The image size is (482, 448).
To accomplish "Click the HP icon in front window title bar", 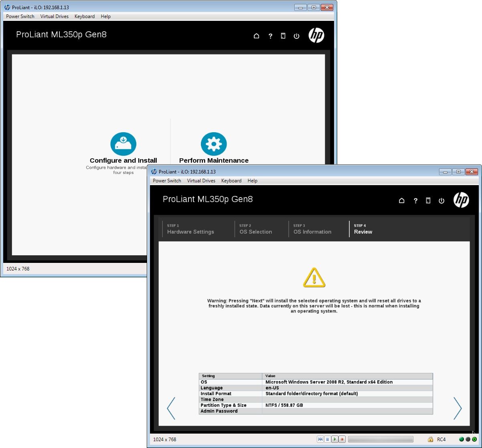I will [154, 172].
